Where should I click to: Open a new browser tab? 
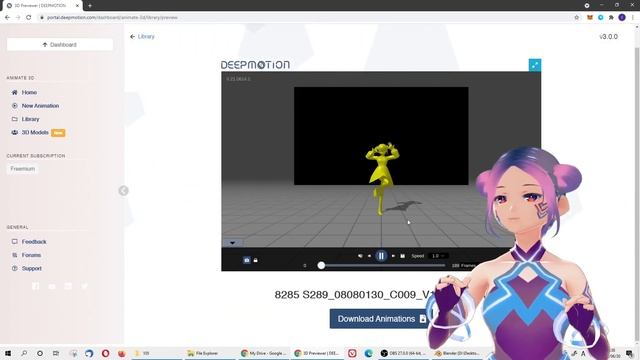click(x=90, y=6)
